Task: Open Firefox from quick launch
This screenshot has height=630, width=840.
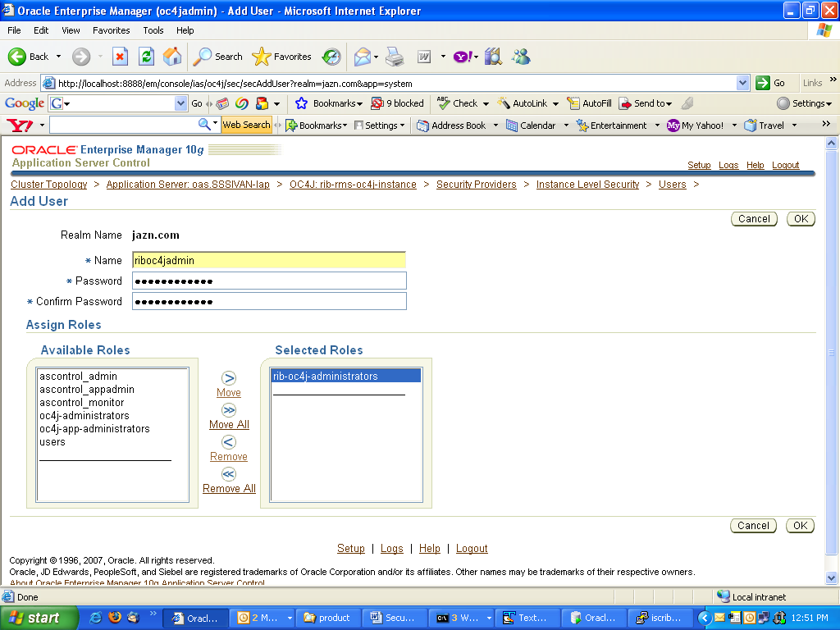Action: 115,617
